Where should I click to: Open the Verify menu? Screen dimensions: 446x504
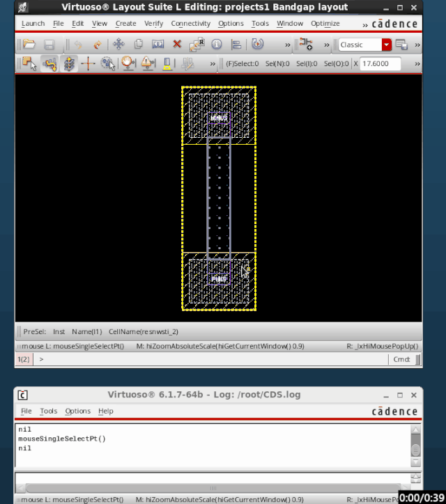click(x=153, y=23)
